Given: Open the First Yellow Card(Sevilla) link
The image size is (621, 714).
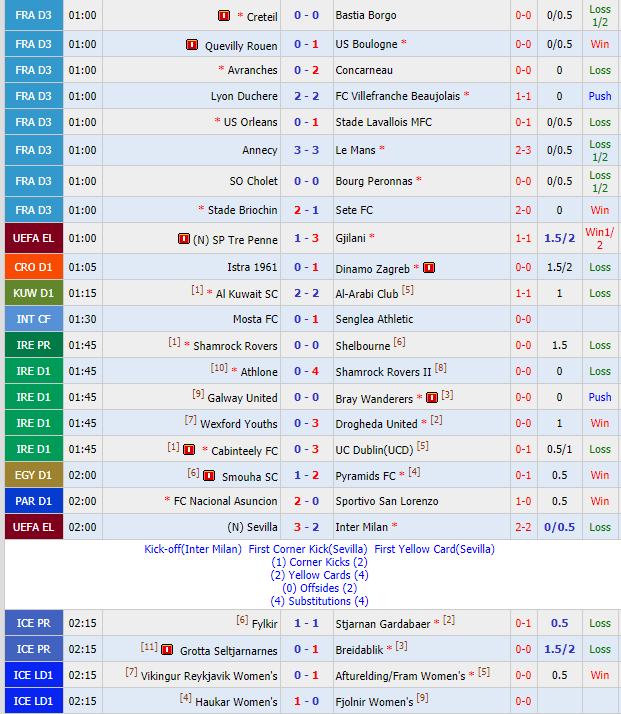Looking at the screenshot, I should point(434,549).
